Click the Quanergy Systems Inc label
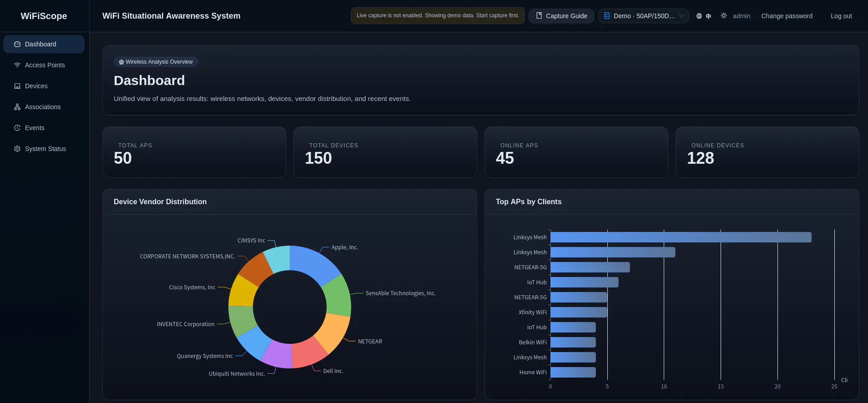 coord(205,356)
